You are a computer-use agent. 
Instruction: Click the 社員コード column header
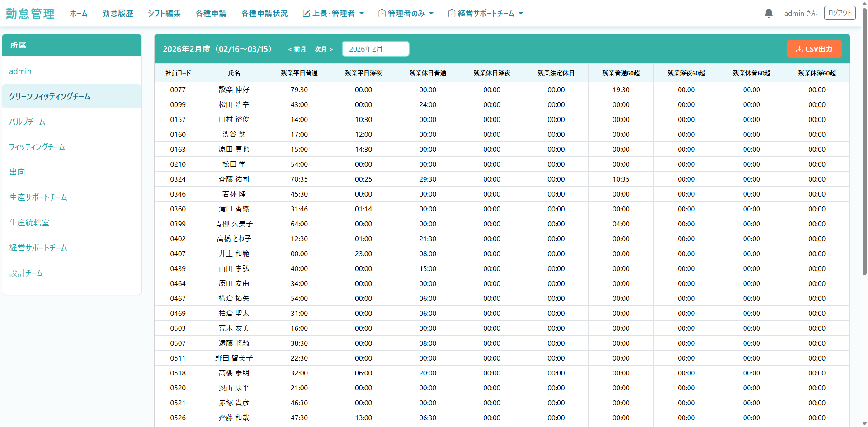(178, 73)
